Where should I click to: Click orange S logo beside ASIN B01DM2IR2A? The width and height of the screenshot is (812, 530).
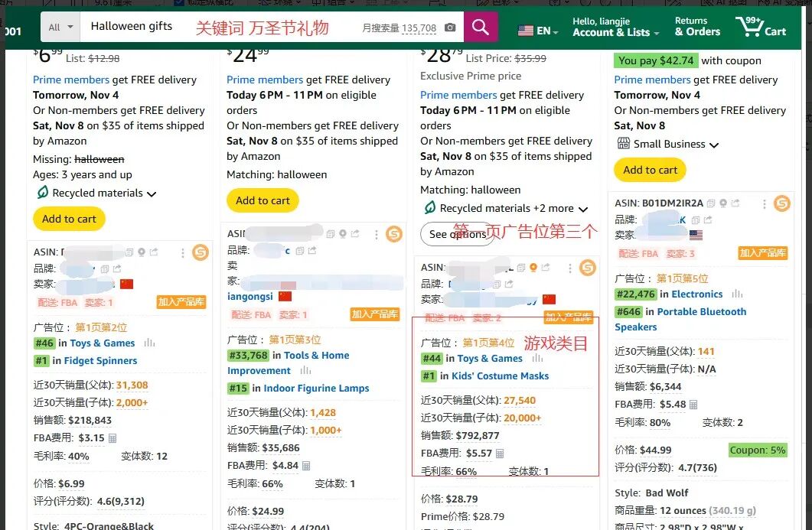(782, 203)
